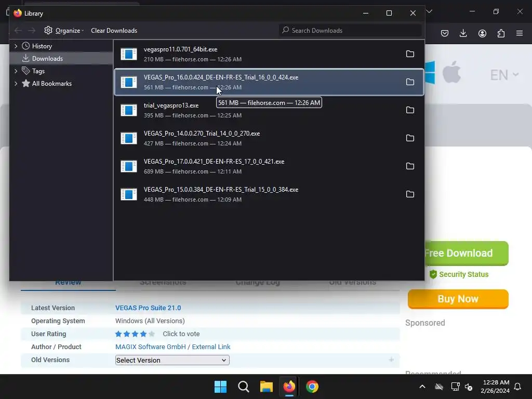Image resolution: width=532 pixels, height=399 pixels.
Task: Open folder icon for VEGAS_Pro_17.0.0.421 download
Action: tap(410, 166)
